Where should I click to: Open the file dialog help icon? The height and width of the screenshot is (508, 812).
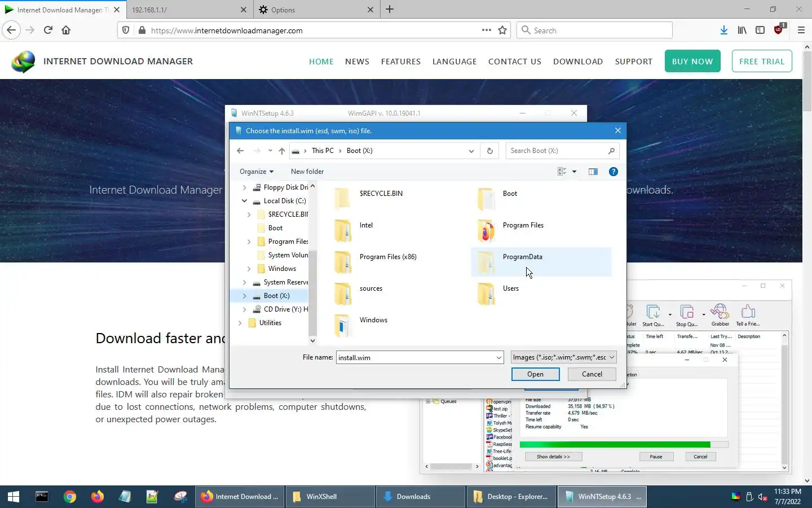[614, 172]
